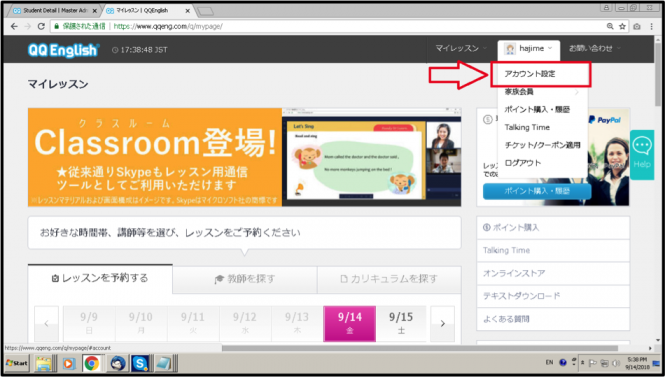This screenshot has height=377, width=665.
Task: Open the テキストダウンロード sidebar link
Action: (553, 296)
